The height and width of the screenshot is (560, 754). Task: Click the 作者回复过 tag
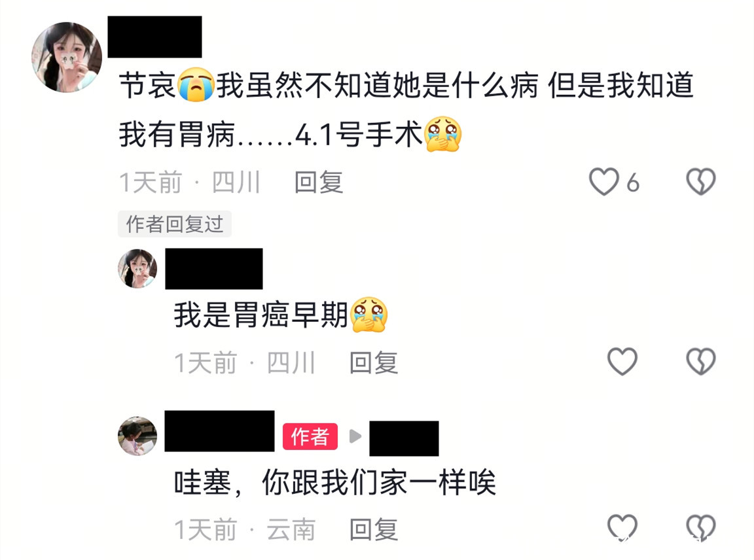pyautogui.click(x=175, y=224)
